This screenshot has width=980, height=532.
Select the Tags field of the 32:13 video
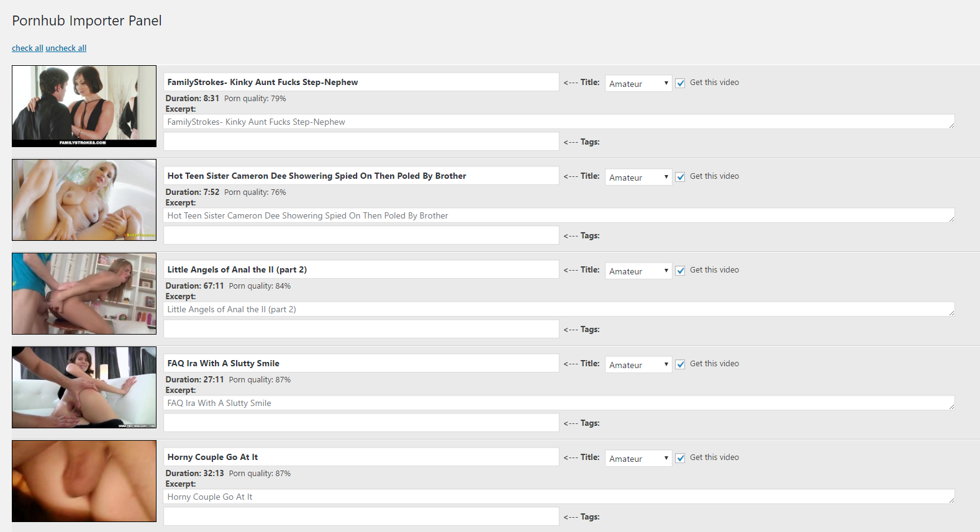pos(361,516)
